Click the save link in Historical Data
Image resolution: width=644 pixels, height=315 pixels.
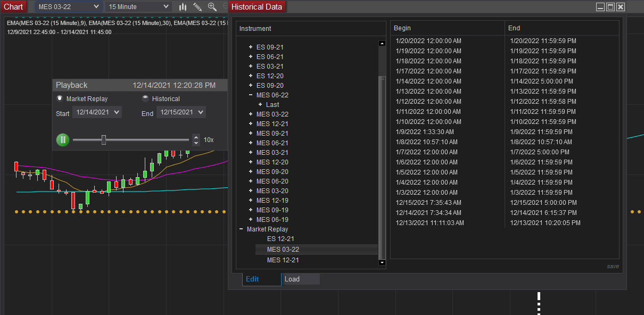[x=613, y=266]
